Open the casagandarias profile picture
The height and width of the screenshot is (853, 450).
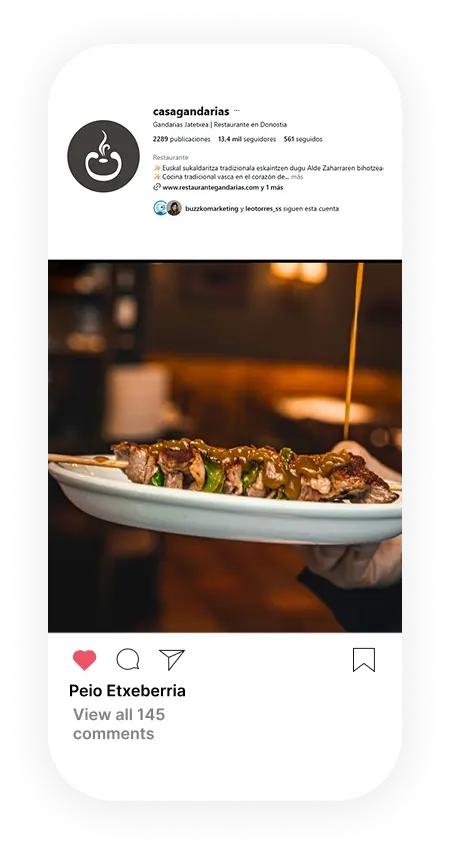[103, 156]
